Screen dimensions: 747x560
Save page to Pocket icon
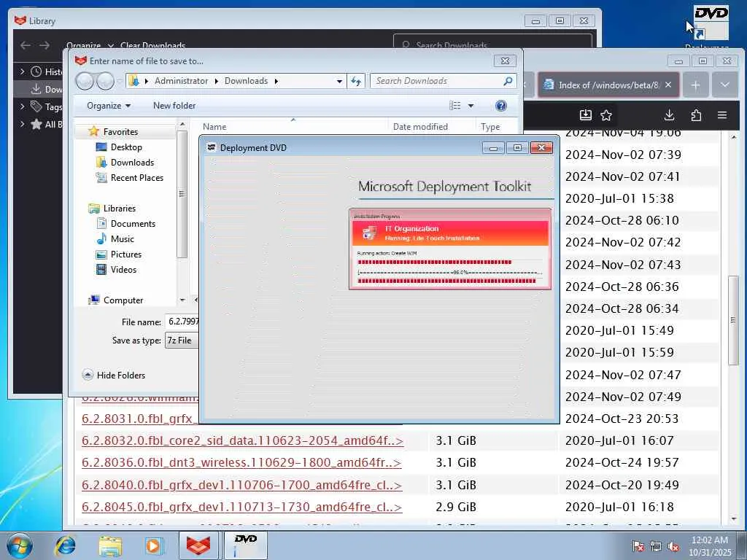tap(586, 114)
